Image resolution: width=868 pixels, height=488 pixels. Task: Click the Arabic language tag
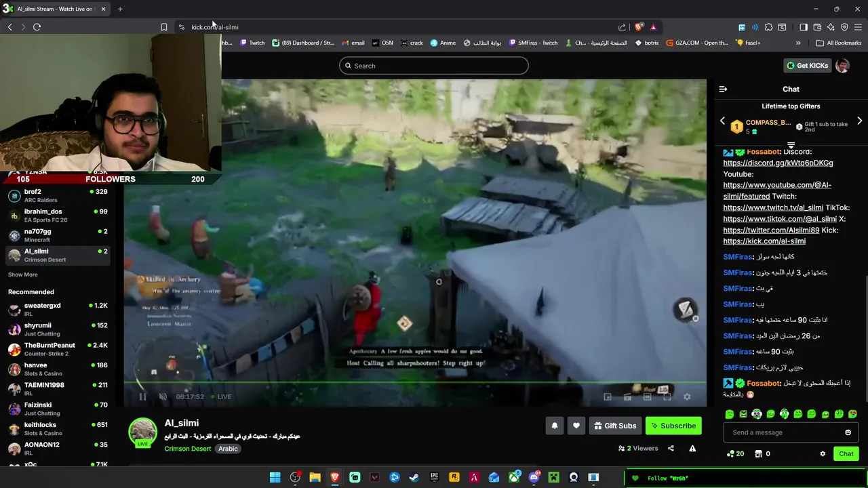(x=228, y=449)
